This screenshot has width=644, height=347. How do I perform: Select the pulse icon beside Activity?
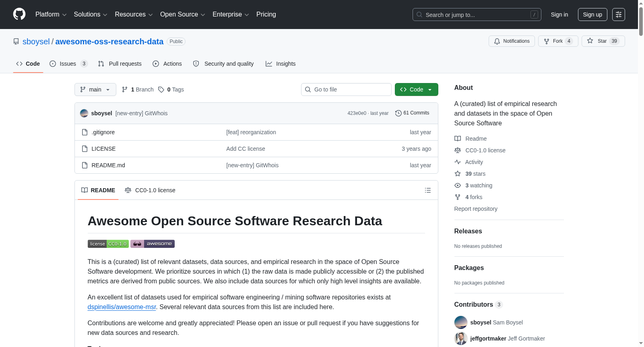[x=458, y=162]
